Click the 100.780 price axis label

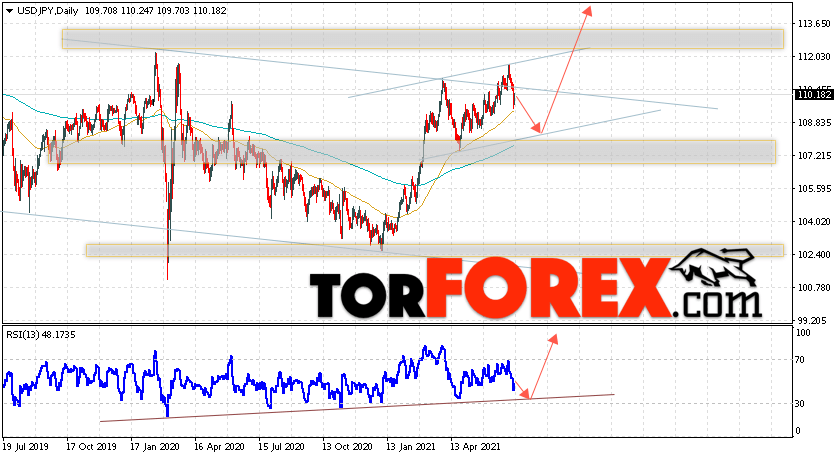point(814,288)
